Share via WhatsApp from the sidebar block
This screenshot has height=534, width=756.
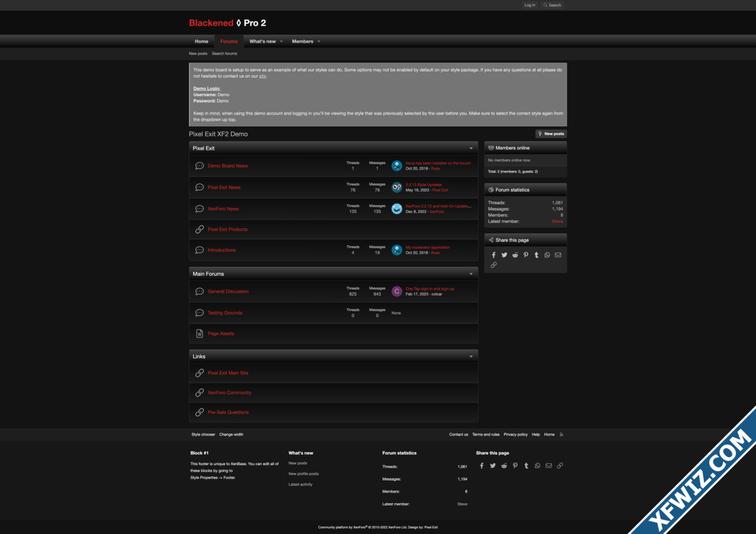coord(547,255)
